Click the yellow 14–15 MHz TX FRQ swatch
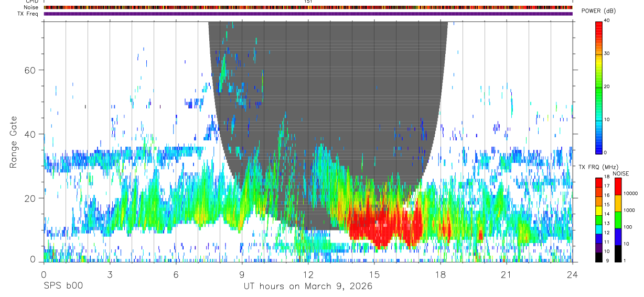Viewport: 644px width, 297px height. click(x=599, y=211)
